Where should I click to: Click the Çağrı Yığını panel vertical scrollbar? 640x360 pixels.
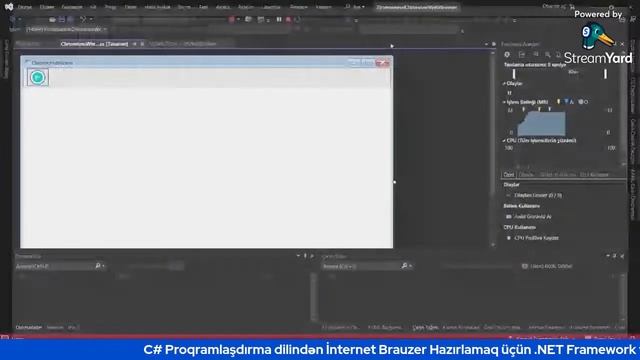pos(623,297)
